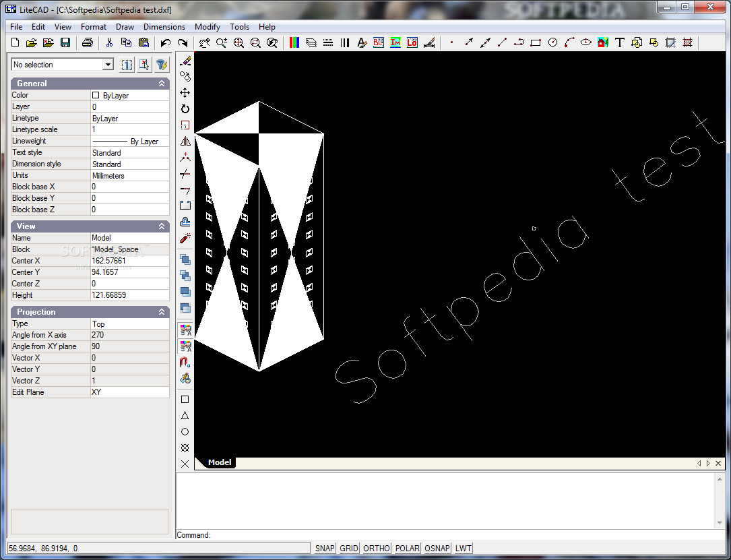Screen dimensions: 731x560
Task: Open the Format menu
Action: click(93, 27)
